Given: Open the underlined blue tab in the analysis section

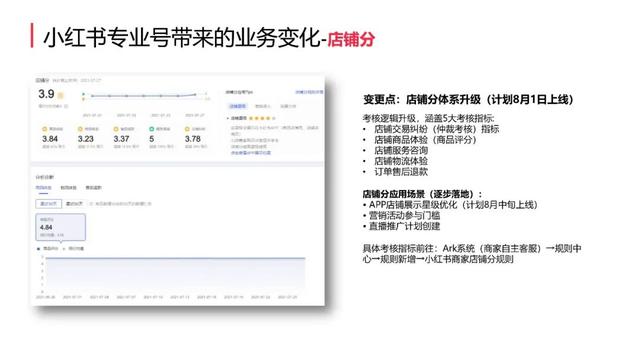Looking at the screenshot, I should [x=44, y=188].
